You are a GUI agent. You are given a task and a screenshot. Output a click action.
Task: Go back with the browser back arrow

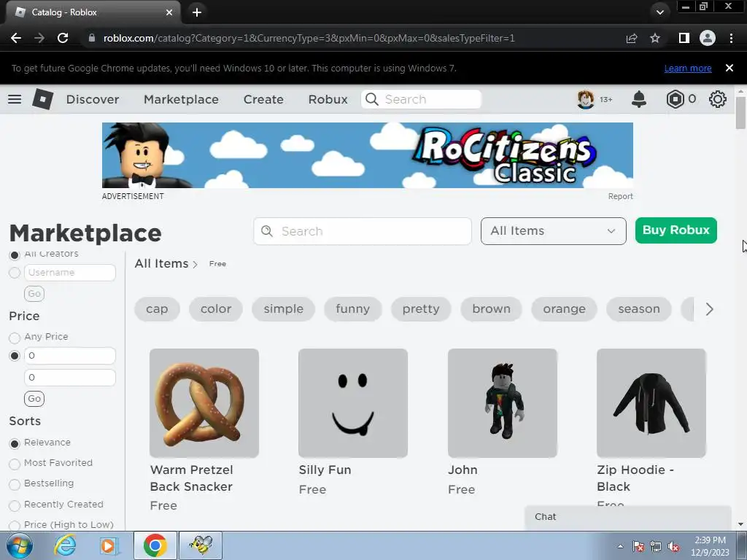[x=16, y=38]
